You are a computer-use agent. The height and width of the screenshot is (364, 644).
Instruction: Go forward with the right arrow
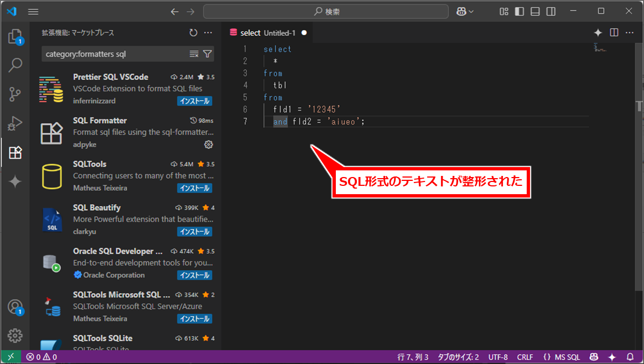[x=190, y=12]
